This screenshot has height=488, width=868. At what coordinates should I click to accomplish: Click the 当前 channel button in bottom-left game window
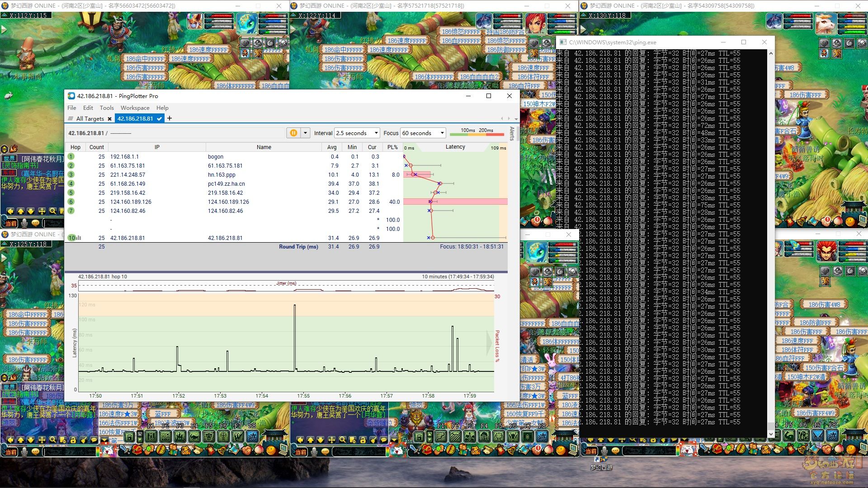(x=11, y=452)
